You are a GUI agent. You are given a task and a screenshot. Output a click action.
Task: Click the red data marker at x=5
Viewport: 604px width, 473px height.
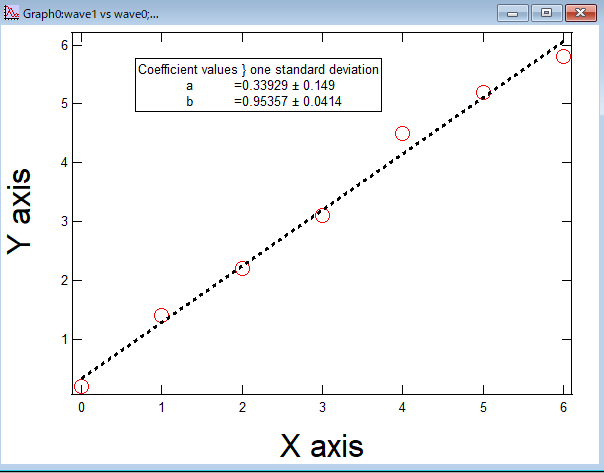click(483, 92)
